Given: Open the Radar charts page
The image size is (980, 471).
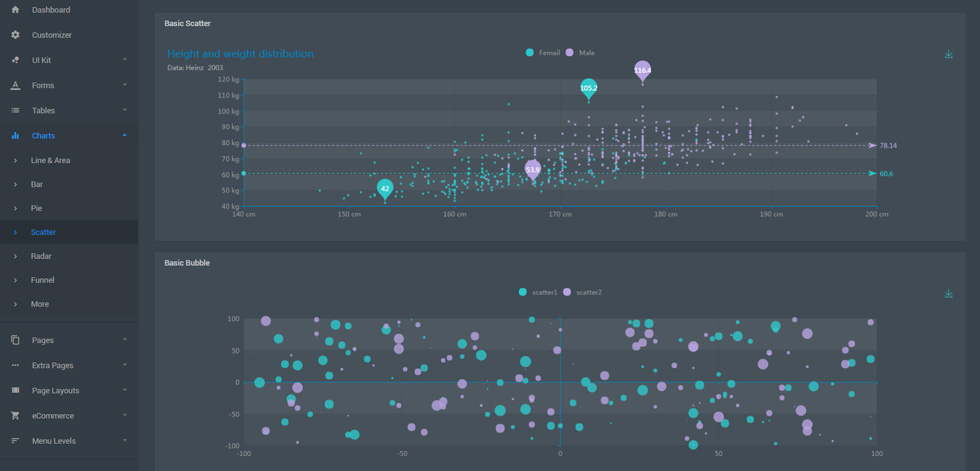Looking at the screenshot, I should [69, 256].
